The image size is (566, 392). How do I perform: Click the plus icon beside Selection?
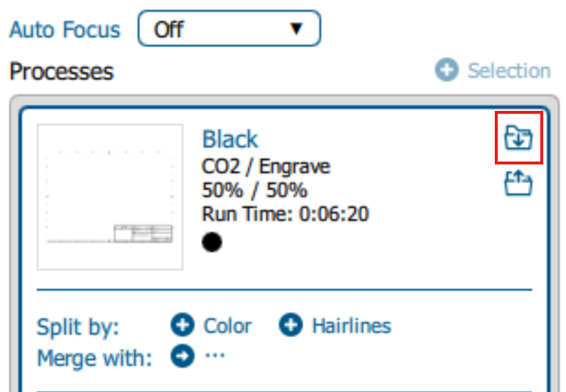(x=446, y=70)
